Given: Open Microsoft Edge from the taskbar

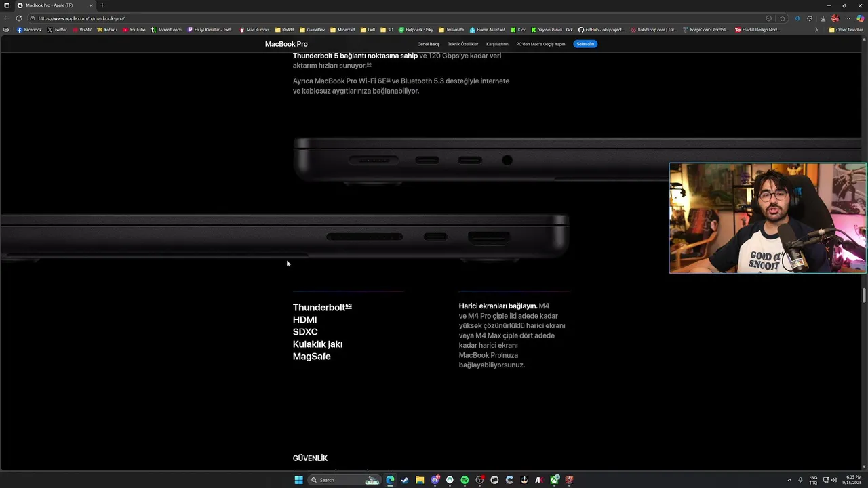Looking at the screenshot, I should [390, 480].
